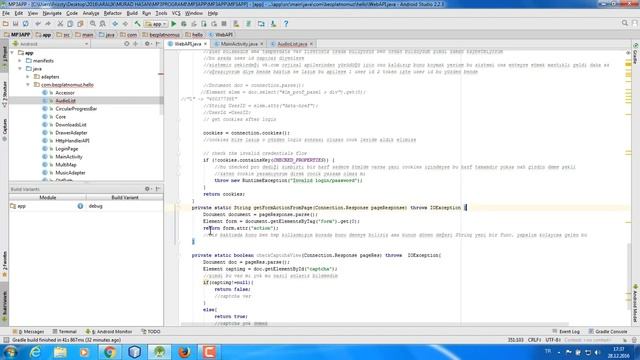Click the scroll-from-source target icon in Project panel

point(127,44)
